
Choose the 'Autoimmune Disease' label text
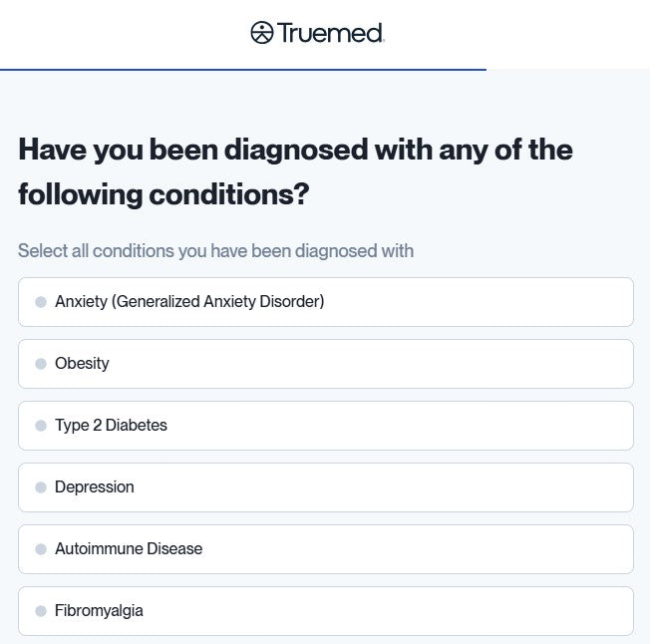coord(129,548)
